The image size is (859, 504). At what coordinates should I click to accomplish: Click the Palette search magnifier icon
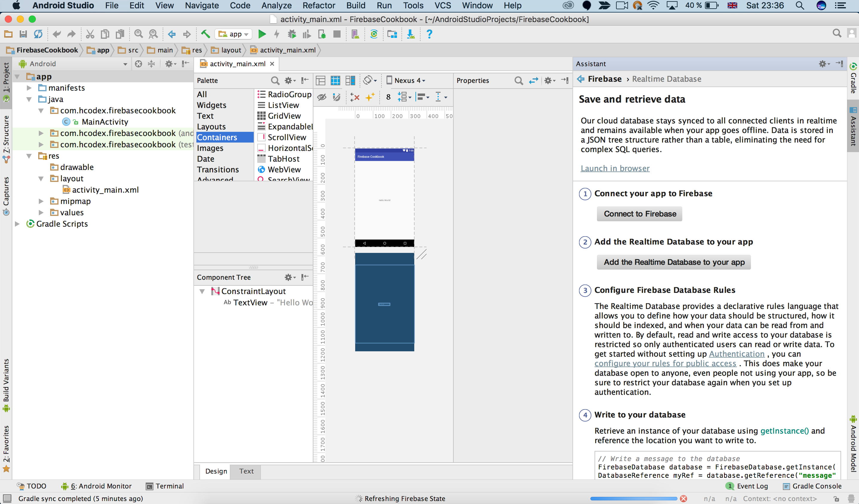(x=275, y=81)
